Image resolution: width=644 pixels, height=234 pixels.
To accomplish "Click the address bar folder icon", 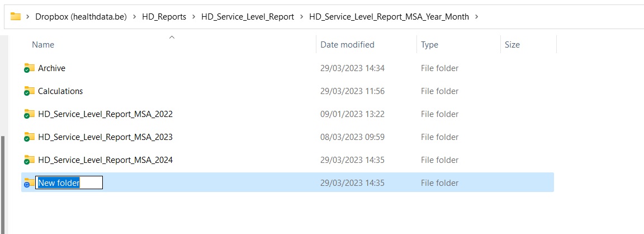I will pyautogui.click(x=16, y=17).
